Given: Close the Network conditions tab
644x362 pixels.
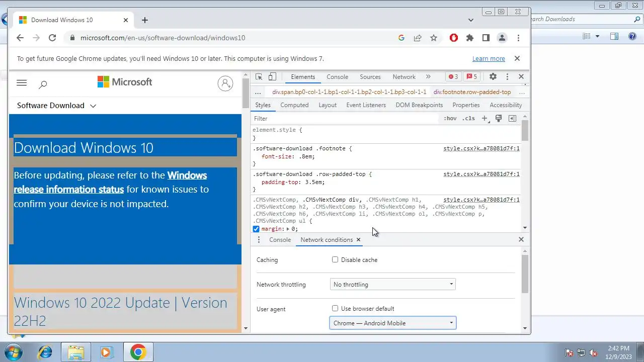Looking at the screenshot, I should pyautogui.click(x=358, y=240).
